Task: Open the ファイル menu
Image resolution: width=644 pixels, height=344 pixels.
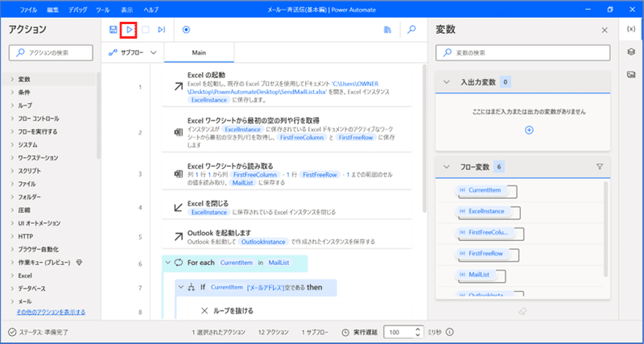Action: click(28, 10)
